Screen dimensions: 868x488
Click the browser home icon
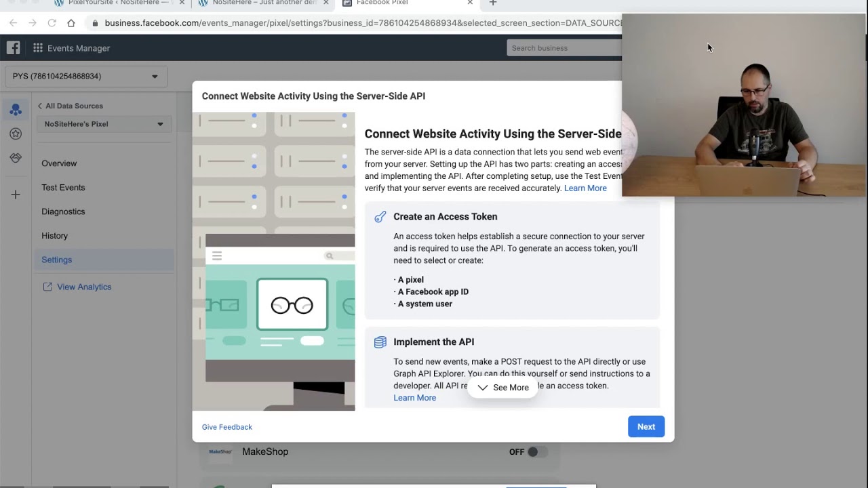pyautogui.click(x=71, y=23)
